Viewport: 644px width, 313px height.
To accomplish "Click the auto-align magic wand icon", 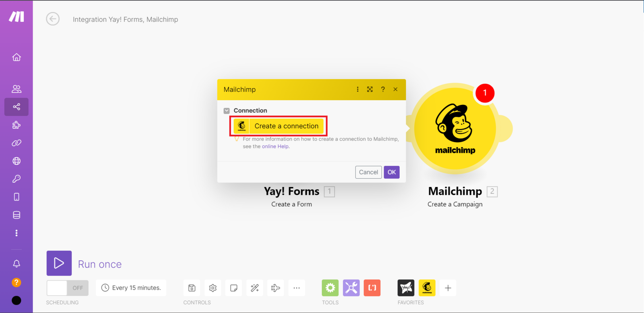I will [255, 288].
